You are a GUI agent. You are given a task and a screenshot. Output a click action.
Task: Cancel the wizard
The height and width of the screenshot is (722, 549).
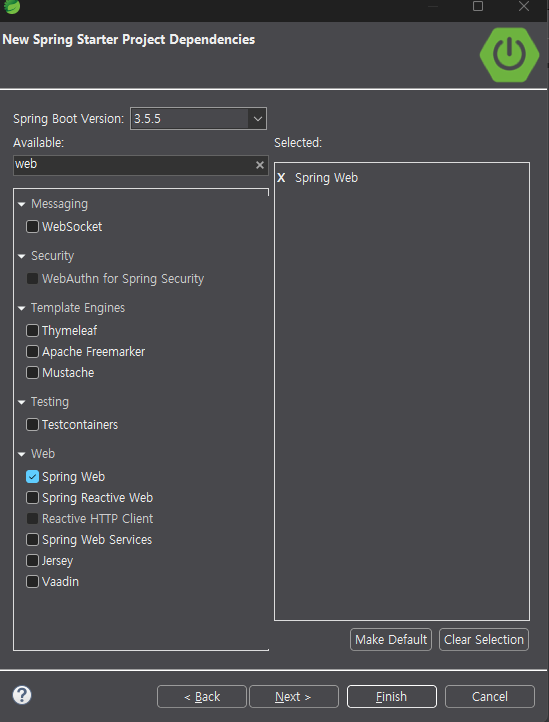[490, 697]
